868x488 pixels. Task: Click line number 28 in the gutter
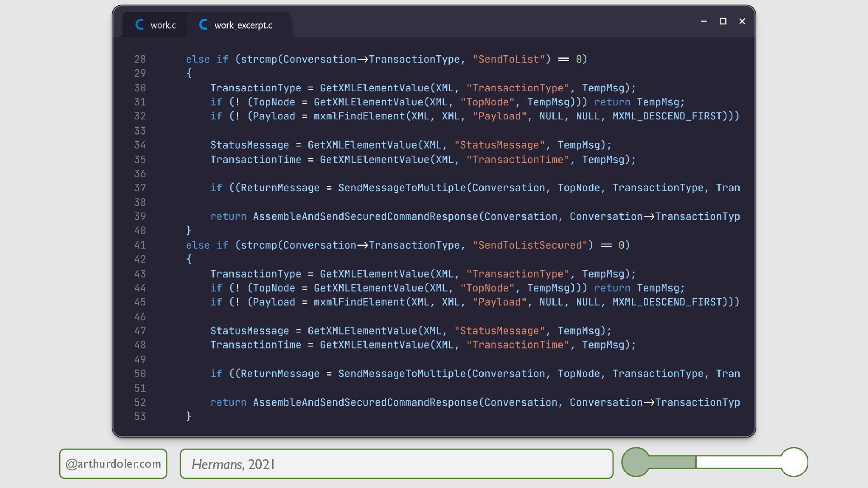coord(140,59)
